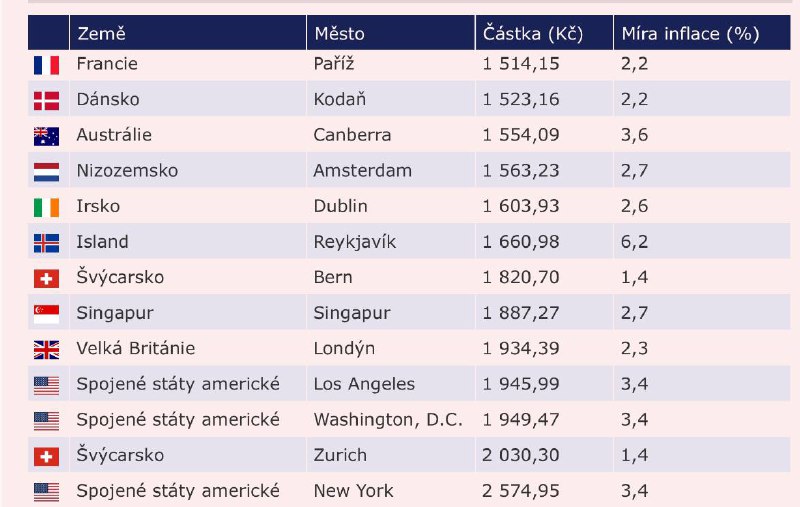Click the Míra inflace (%) header
This screenshot has width=800, height=507.
[x=690, y=33]
